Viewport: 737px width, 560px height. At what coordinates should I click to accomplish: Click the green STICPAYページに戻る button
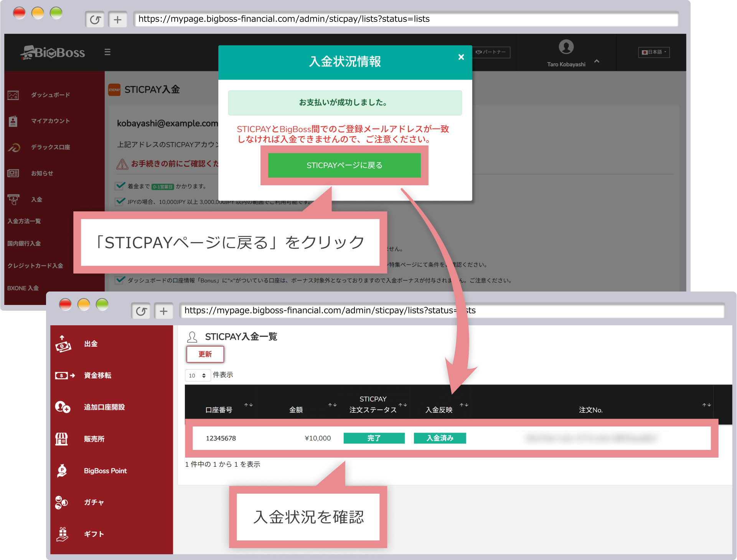[344, 165]
